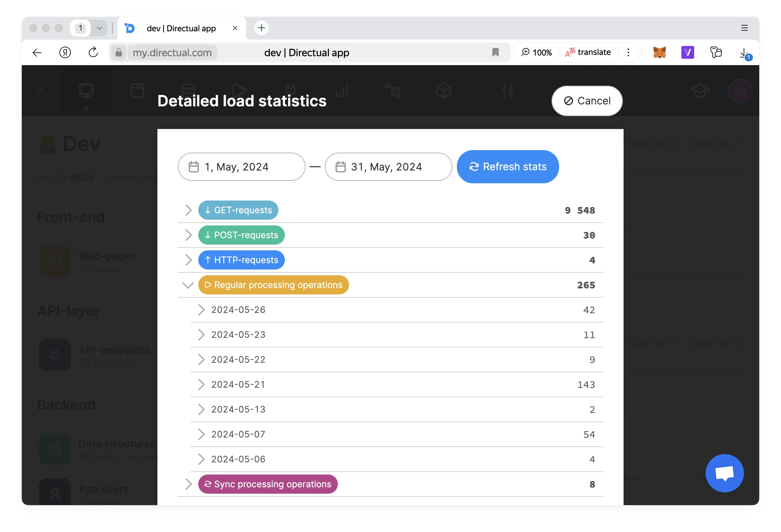The width and height of the screenshot is (781, 532).
Task: Go back with the left arrow icon
Action: (x=37, y=52)
